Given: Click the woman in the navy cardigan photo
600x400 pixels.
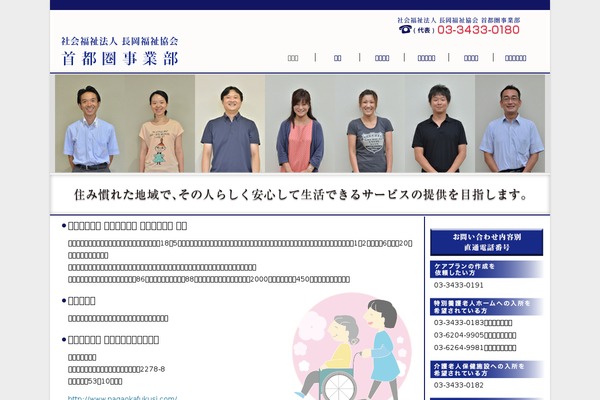Looking at the screenshot, I should point(300,124).
